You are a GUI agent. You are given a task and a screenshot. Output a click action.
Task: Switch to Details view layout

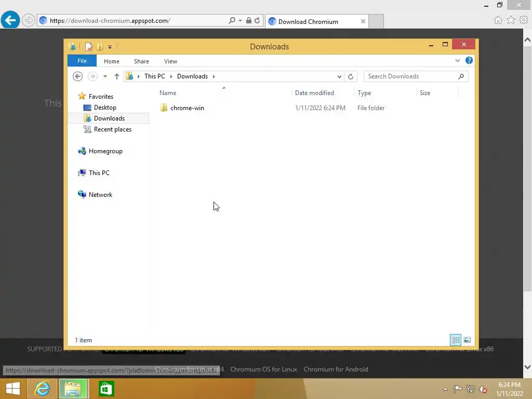click(455, 340)
